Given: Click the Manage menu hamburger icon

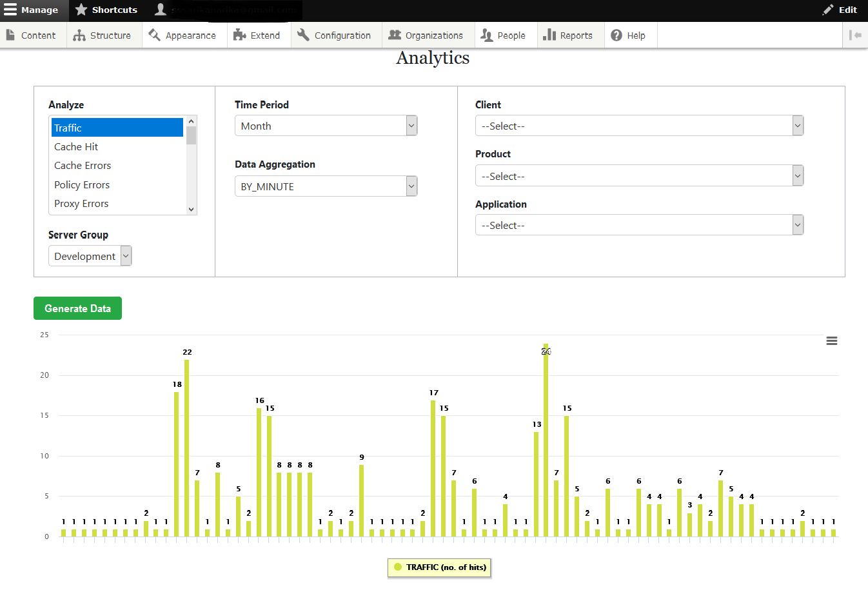Looking at the screenshot, I should pos(10,10).
